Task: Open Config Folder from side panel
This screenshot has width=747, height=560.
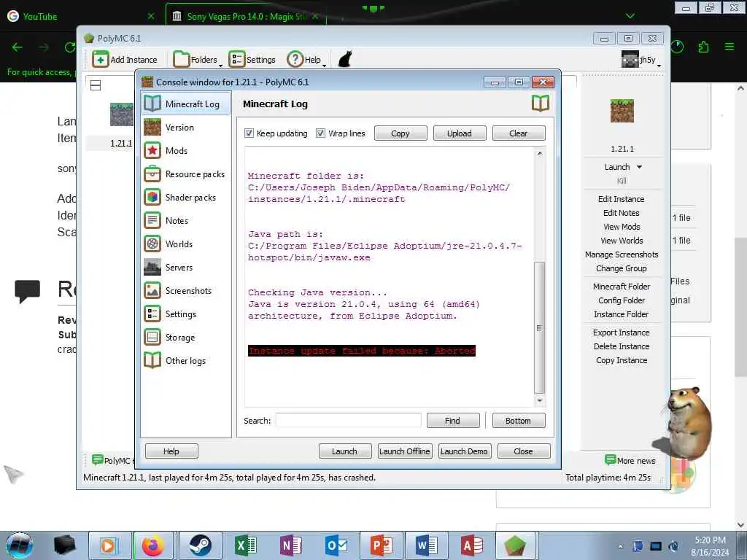Action: pyautogui.click(x=622, y=300)
